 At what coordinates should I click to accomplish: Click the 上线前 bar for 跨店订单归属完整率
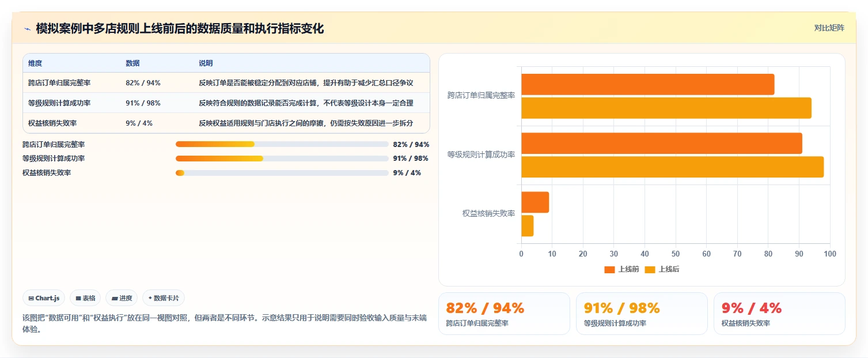(x=648, y=84)
